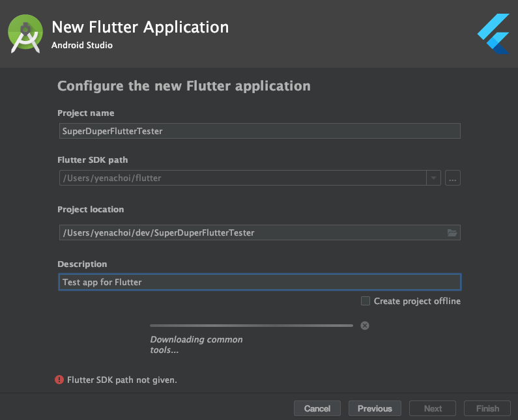Click the Description text field
518x420 pixels.
click(259, 282)
